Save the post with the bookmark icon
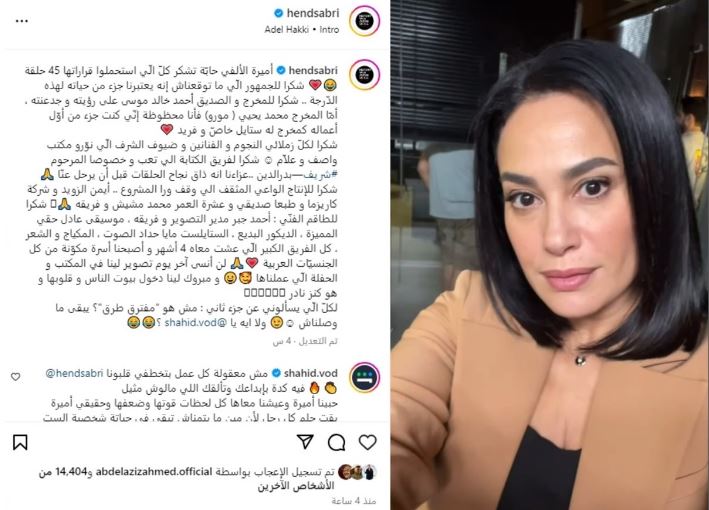 (20, 442)
